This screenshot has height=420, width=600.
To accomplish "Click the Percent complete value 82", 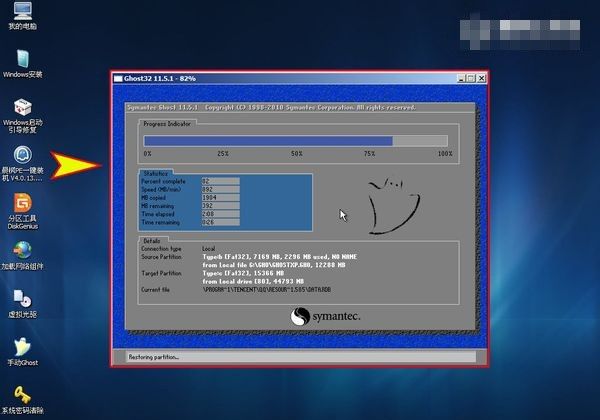I will [221, 181].
